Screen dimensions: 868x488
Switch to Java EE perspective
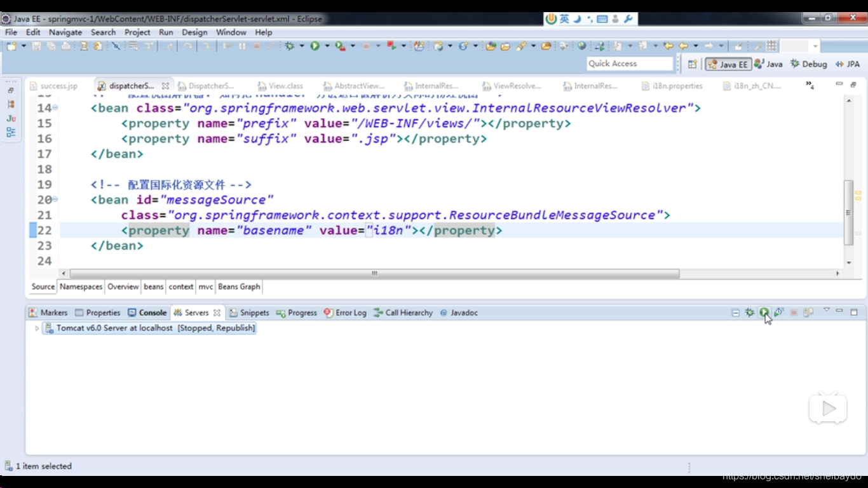(x=728, y=64)
